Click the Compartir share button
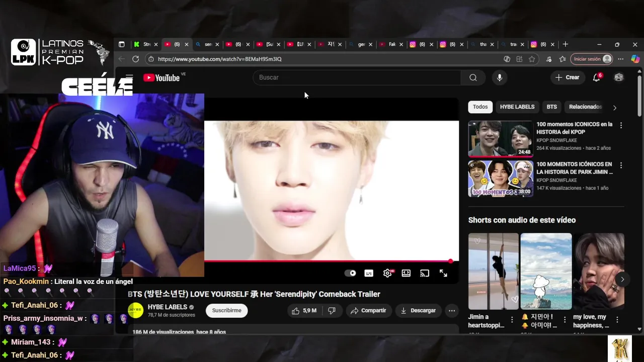Image resolution: width=644 pixels, height=362 pixels. (368, 311)
